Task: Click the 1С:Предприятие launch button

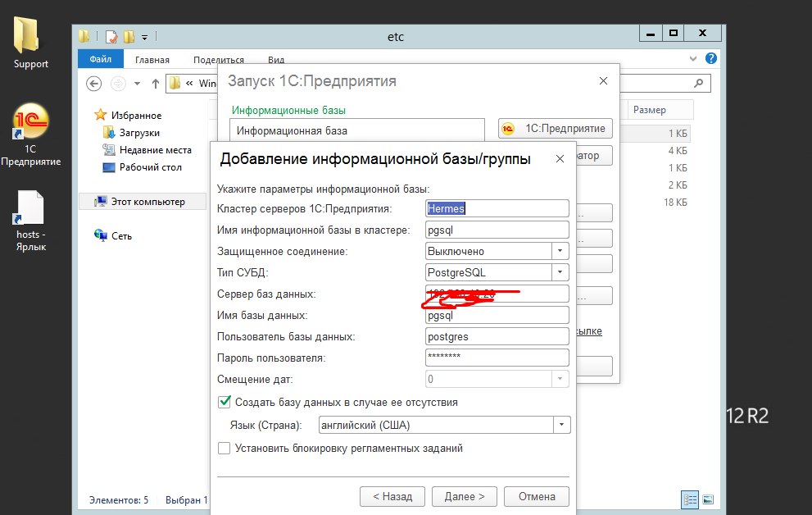Action: tap(556, 129)
